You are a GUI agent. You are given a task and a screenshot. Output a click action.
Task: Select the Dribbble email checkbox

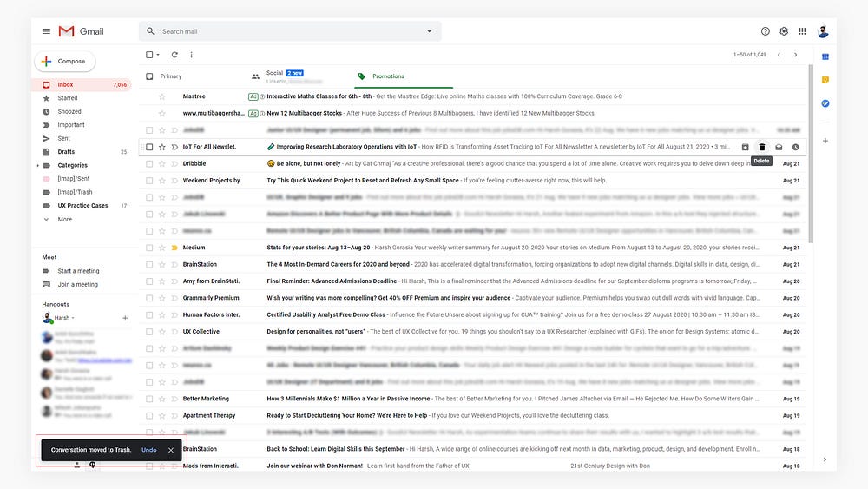(x=149, y=164)
